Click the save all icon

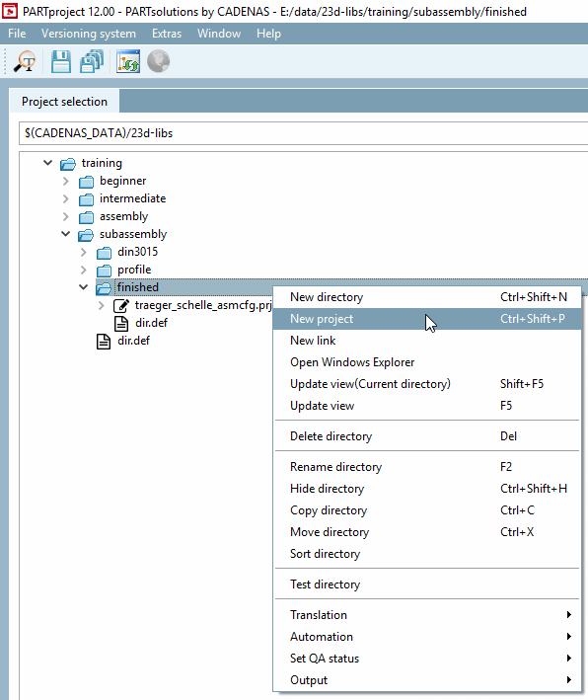point(92,61)
